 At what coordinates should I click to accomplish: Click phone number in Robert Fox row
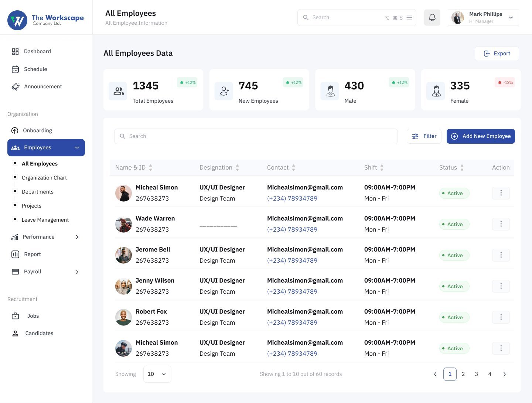click(292, 322)
